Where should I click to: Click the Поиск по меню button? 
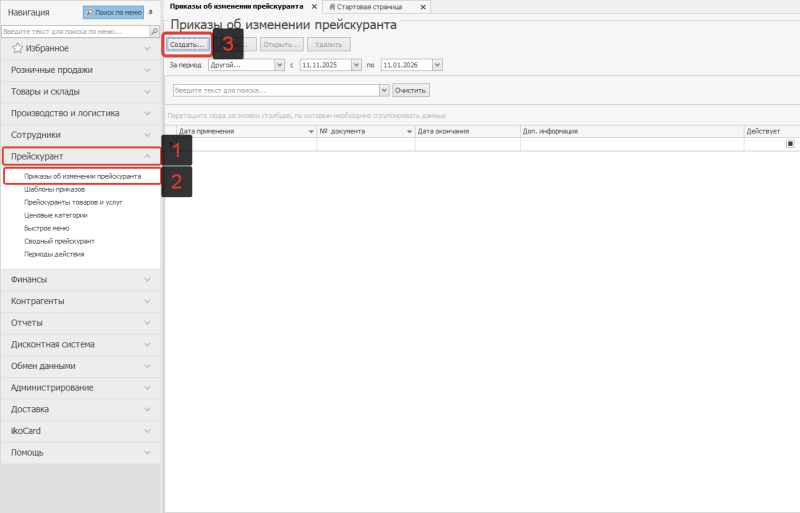click(x=113, y=12)
